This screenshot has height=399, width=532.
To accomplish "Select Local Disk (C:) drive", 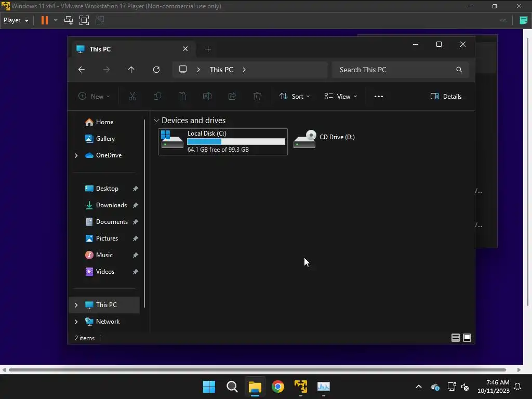I will [223, 142].
